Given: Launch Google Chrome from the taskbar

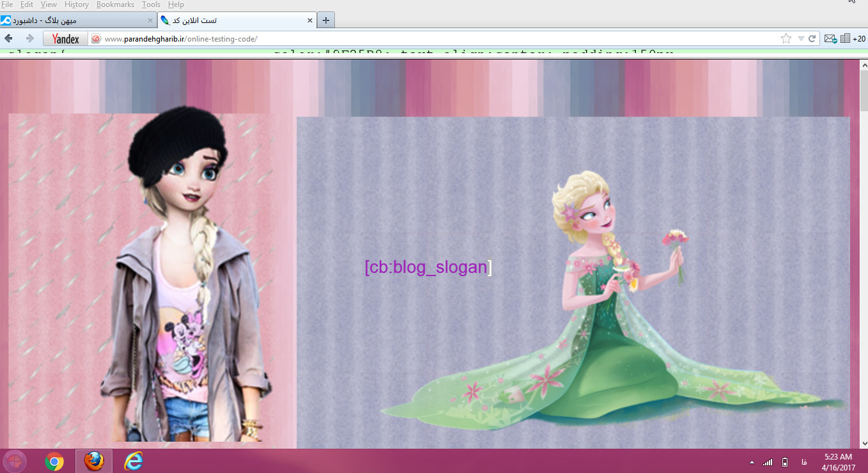Looking at the screenshot, I should coord(54,461).
